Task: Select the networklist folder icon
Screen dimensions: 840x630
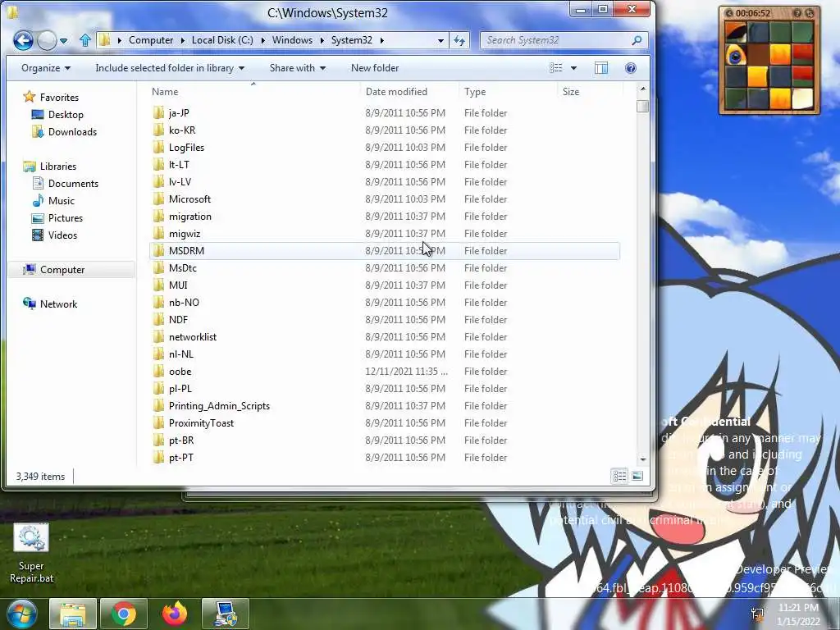Action: coord(158,336)
